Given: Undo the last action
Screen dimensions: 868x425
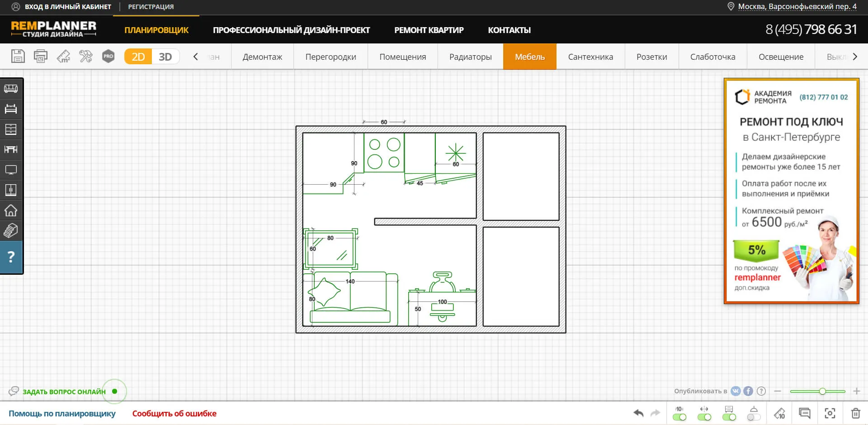Looking at the screenshot, I should [x=638, y=413].
